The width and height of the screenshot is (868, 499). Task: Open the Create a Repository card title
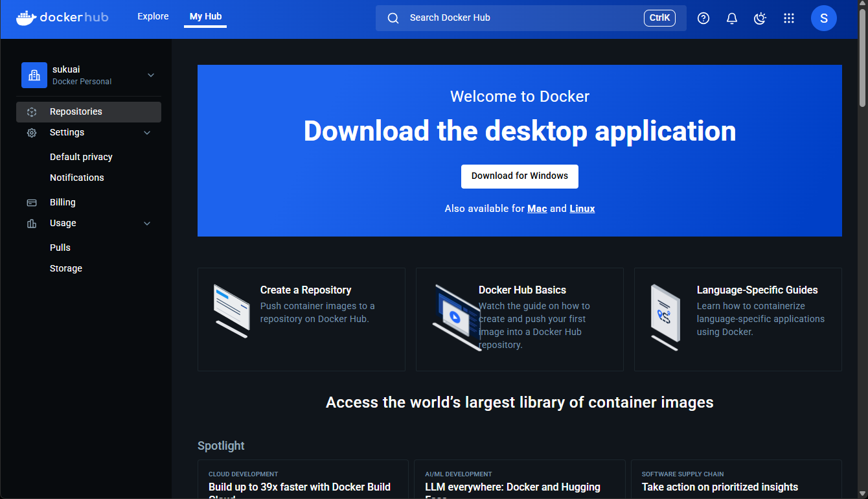[306, 290]
